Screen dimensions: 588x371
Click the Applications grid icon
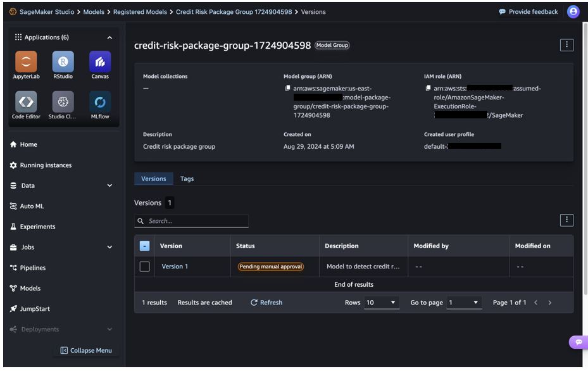pyautogui.click(x=18, y=37)
